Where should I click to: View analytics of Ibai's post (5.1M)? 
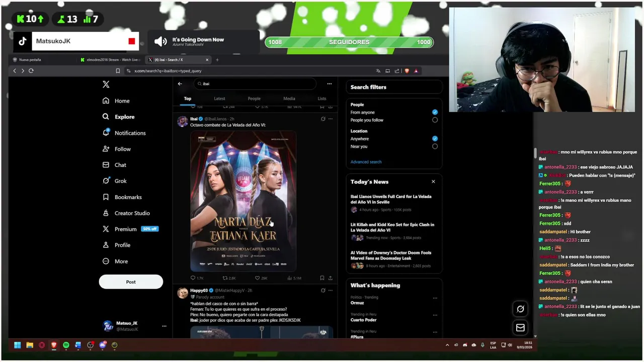tap(294, 278)
